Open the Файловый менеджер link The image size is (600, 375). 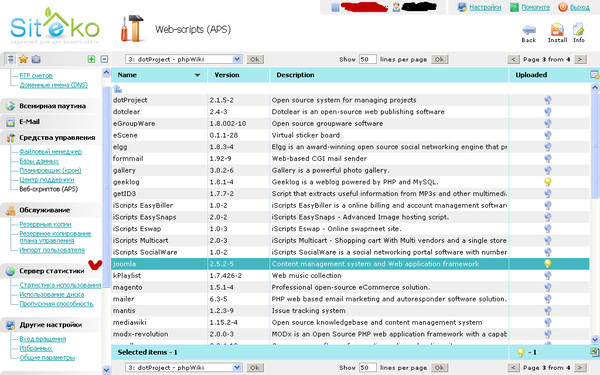coord(51,152)
